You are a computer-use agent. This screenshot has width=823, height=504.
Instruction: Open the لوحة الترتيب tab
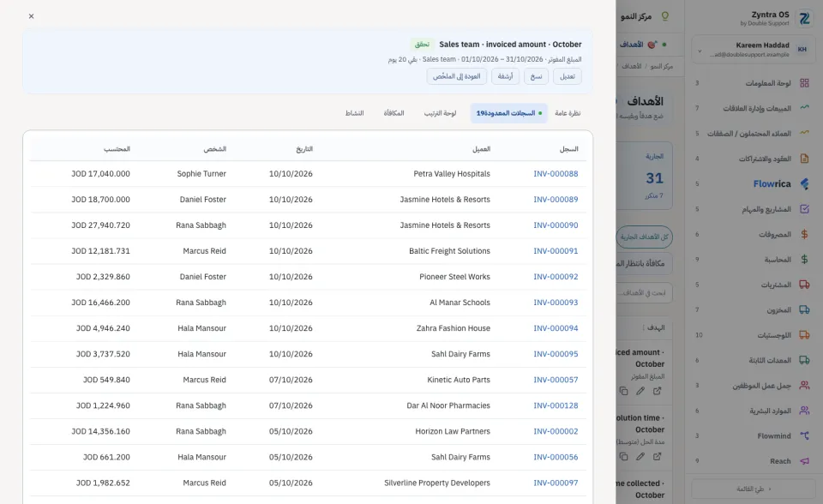coord(440,113)
